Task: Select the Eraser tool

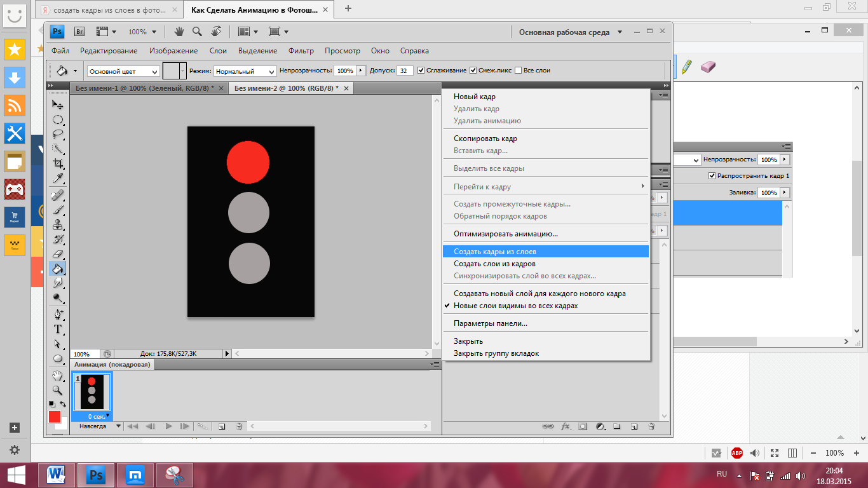Action: 58,254
